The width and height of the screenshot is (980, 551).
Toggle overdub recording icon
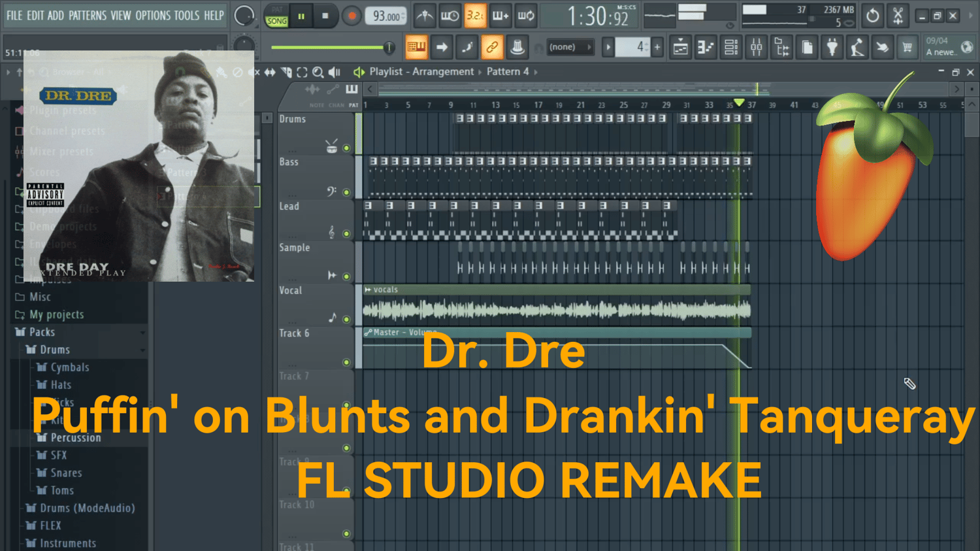[x=500, y=16]
